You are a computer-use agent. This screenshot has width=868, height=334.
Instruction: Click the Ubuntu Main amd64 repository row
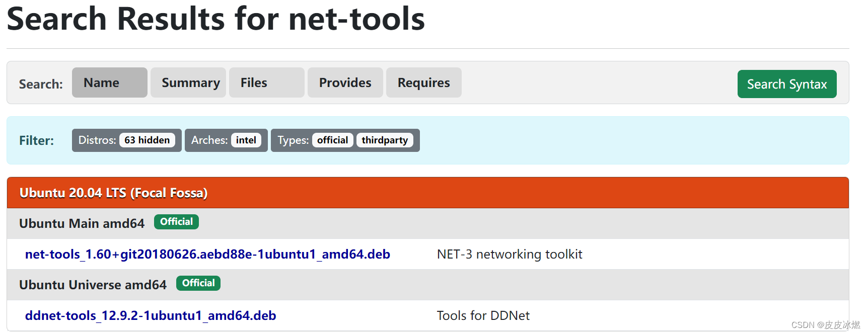pyautogui.click(x=428, y=223)
